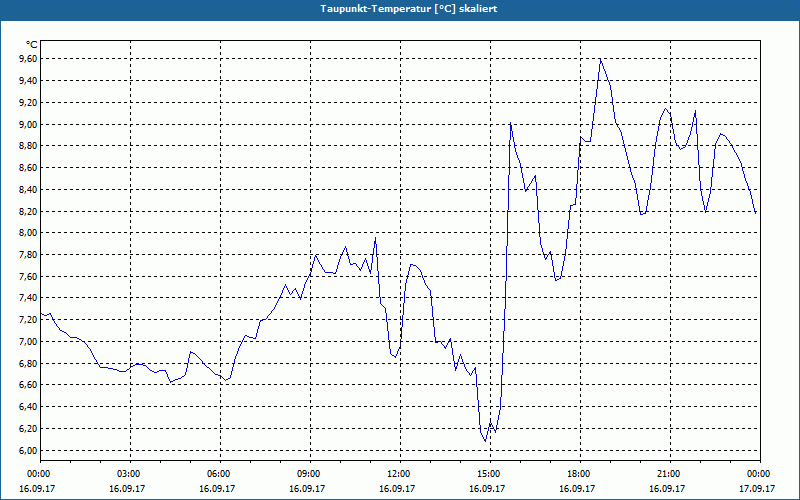Screen dimensions: 800x500
Task: Select the y-axis value '6,40'
Action: point(28,407)
